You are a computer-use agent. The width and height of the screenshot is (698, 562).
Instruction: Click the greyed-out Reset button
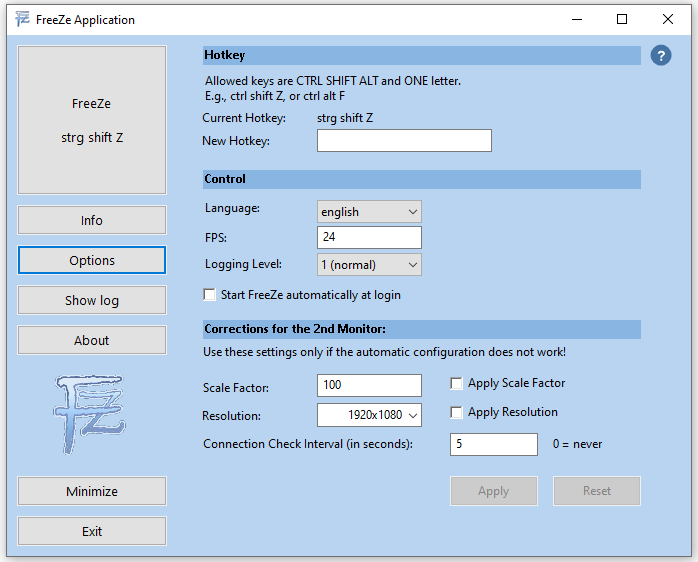coord(597,491)
